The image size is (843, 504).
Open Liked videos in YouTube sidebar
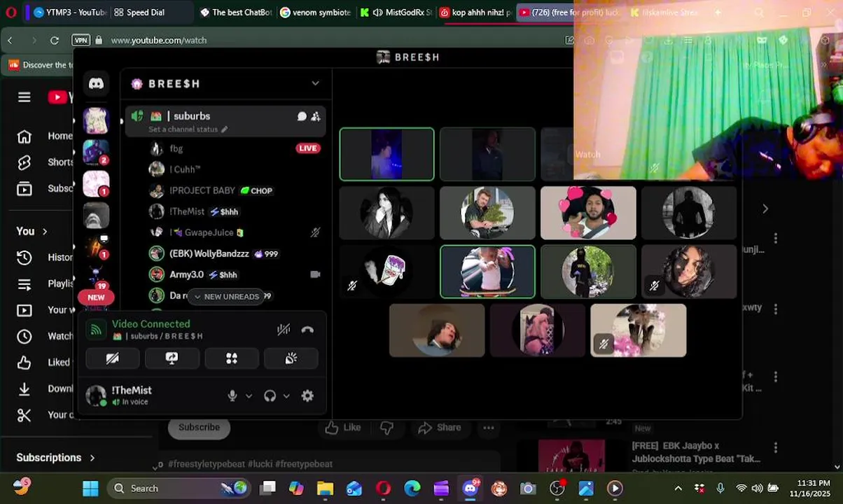pos(45,363)
